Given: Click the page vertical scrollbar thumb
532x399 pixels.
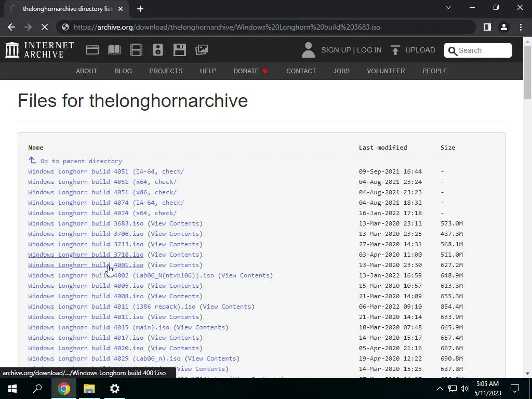Looking at the screenshot, I should (x=527, y=72).
